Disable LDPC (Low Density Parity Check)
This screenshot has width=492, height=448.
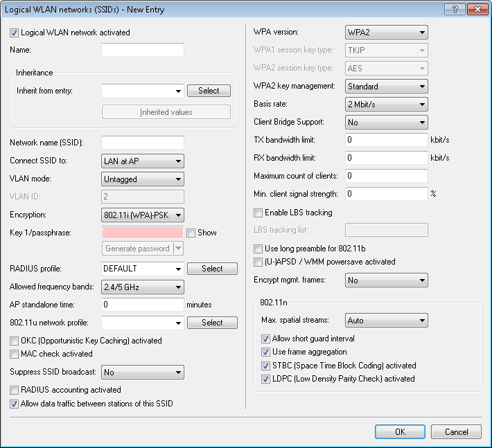coord(265,379)
